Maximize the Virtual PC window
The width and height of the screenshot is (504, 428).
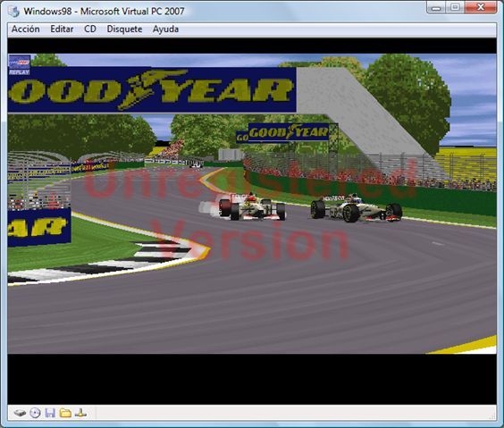pyautogui.click(x=455, y=7)
